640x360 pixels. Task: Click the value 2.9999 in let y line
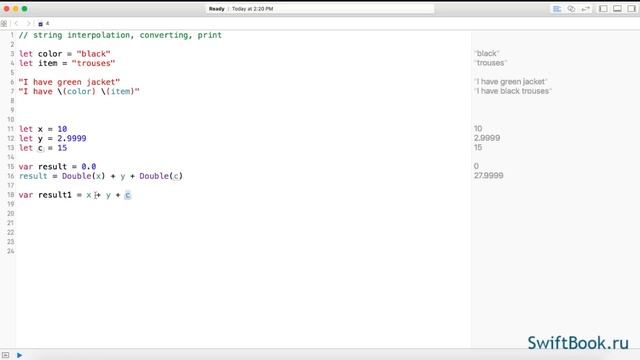pyautogui.click(x=71, y=138)
